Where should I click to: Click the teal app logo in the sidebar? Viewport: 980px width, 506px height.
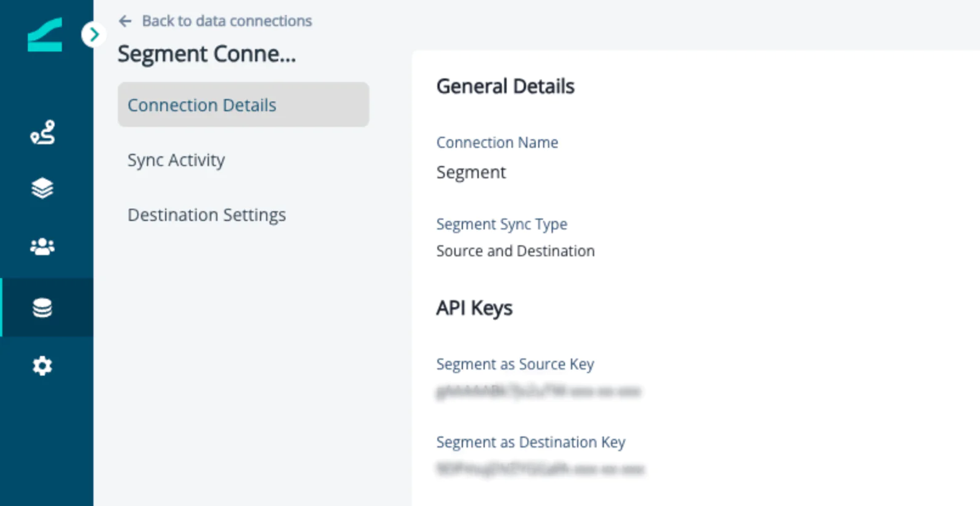[44, 35]
